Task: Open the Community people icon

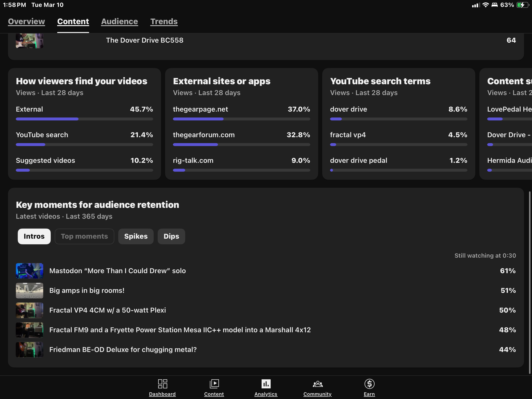Action: pyautogui.click(x=317, y=384)
